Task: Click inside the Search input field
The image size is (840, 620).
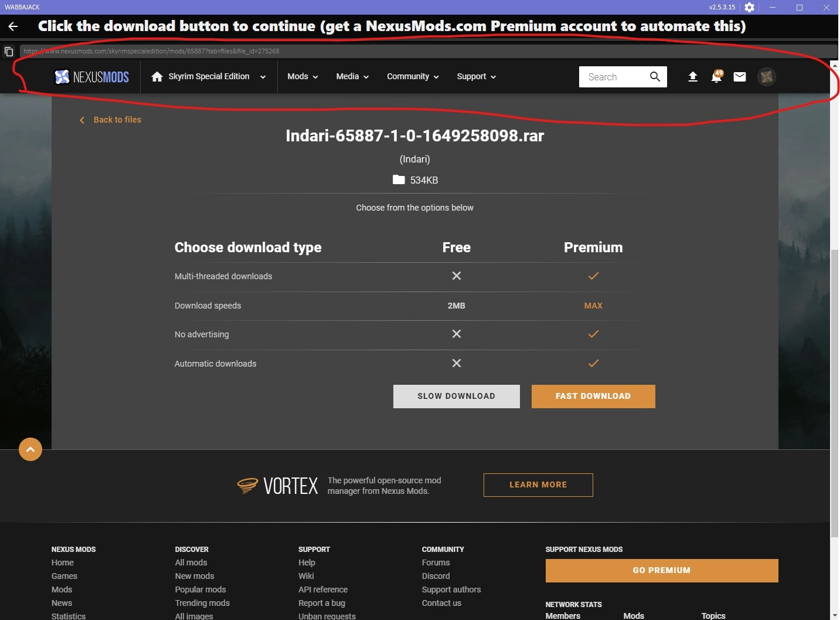Action: (x=613, y=76)
